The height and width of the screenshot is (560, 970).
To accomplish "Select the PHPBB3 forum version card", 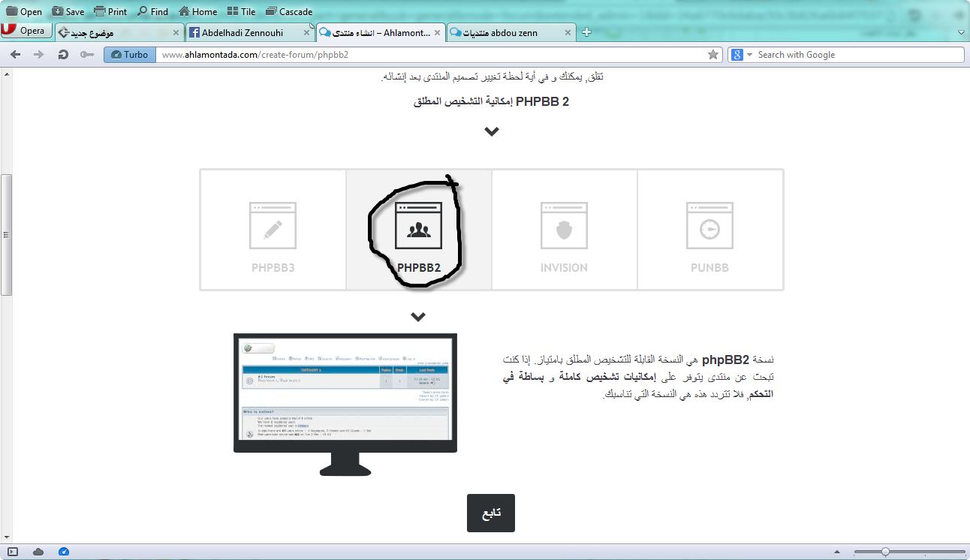I will coord(273,230).
